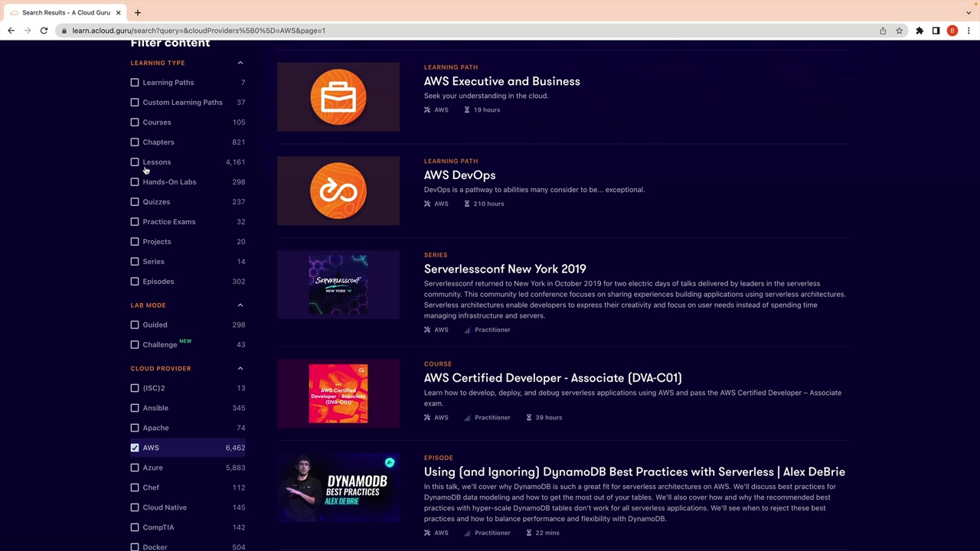Uncheck the AWS provider checkbox
The image size is (980, 551).
(135, 448)
